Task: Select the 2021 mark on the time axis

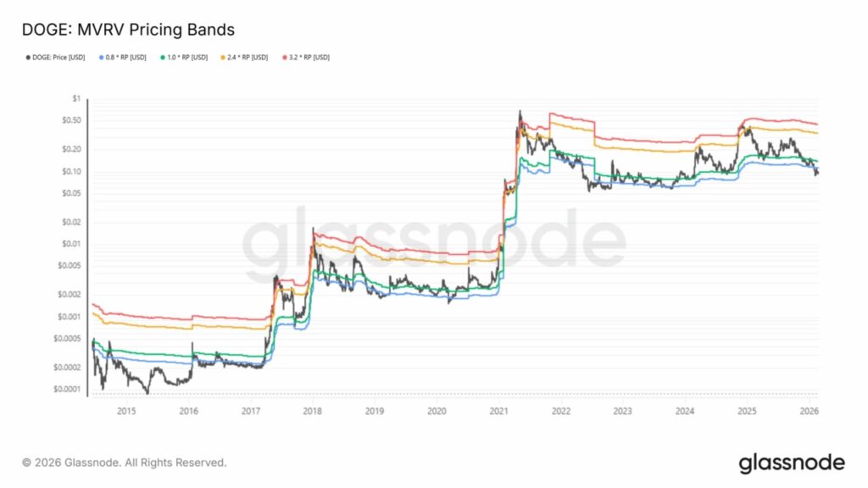Action: pos(498,411)
